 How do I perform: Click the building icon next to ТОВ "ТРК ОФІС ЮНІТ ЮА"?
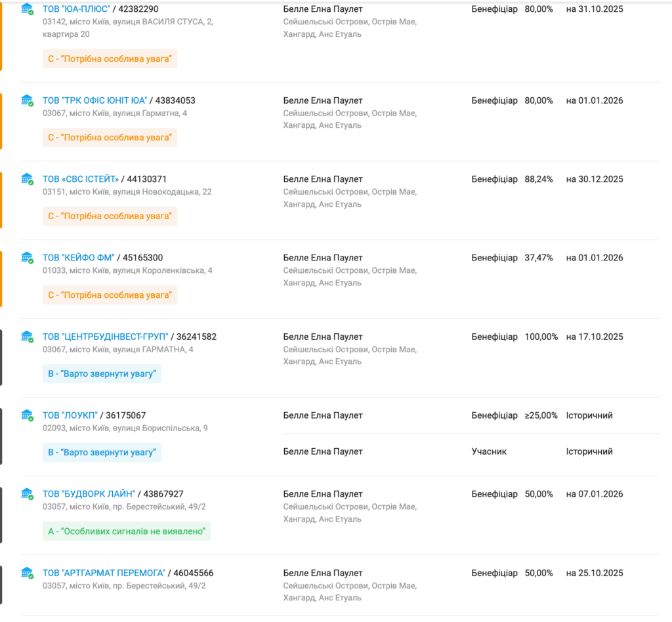point(27,100)
